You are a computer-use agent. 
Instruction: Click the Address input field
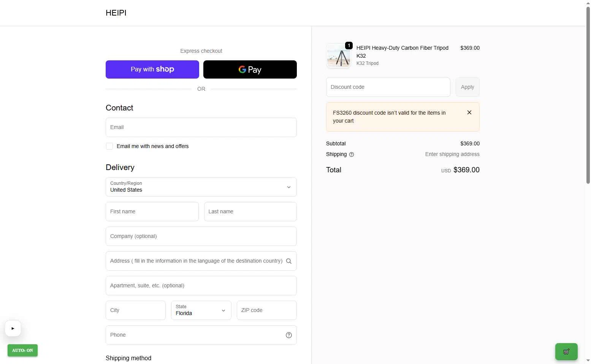pyautogui.click(x=201, y=261)
